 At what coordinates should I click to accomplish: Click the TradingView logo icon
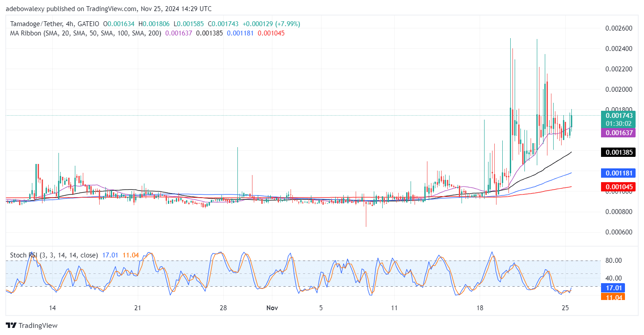tap(11, 326)
